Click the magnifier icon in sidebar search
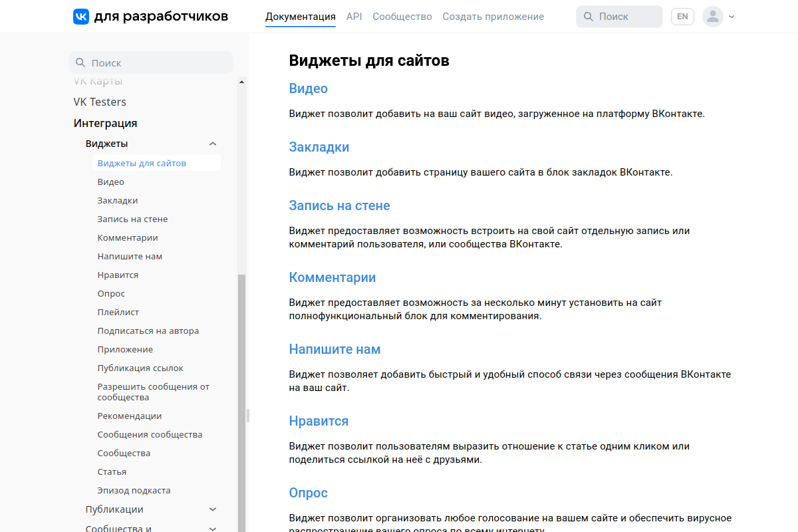This screenshot has width=798, height=532. point(80,63)
